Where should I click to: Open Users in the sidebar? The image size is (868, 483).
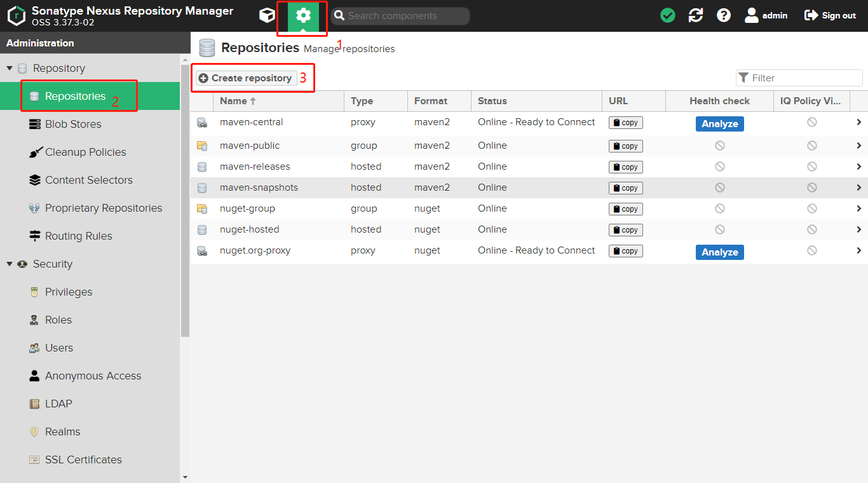tap(90, 348)
